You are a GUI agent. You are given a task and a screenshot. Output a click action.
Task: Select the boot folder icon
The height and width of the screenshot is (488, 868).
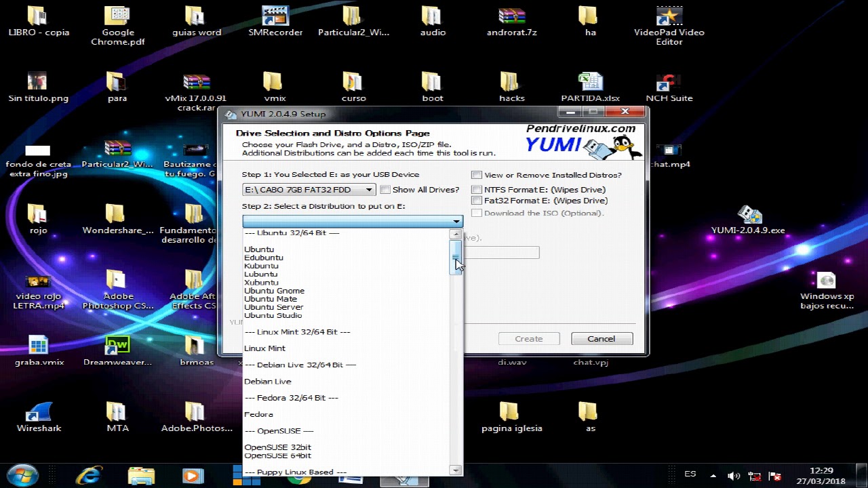[433, 87]
